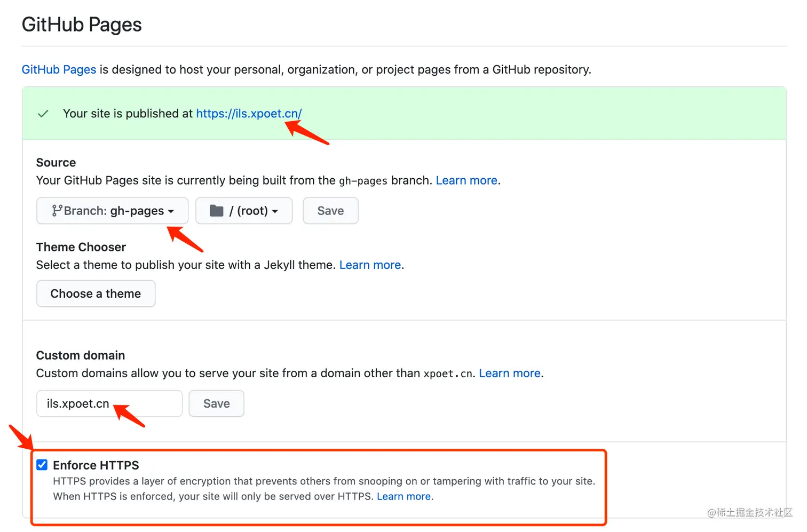Click the git branch icon
The height and width of the screenshot is (532, 807).
click(x=57, y=211)
